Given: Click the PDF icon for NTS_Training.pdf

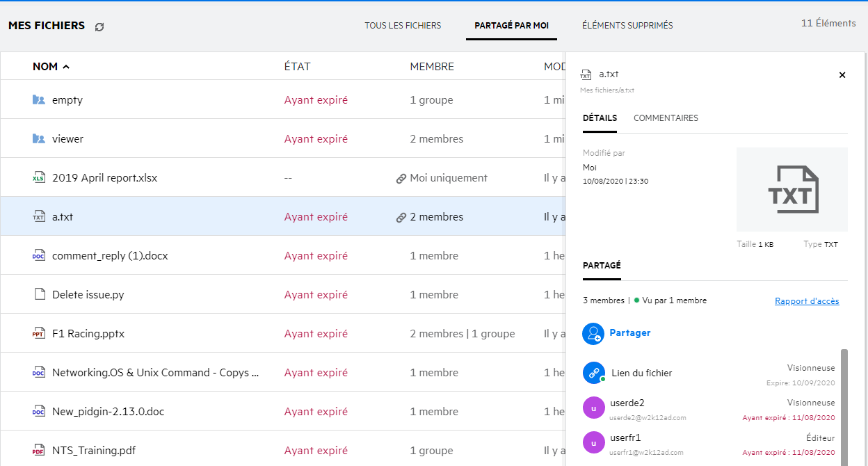Looking at the screenshot, I should [x=39, y=451].
